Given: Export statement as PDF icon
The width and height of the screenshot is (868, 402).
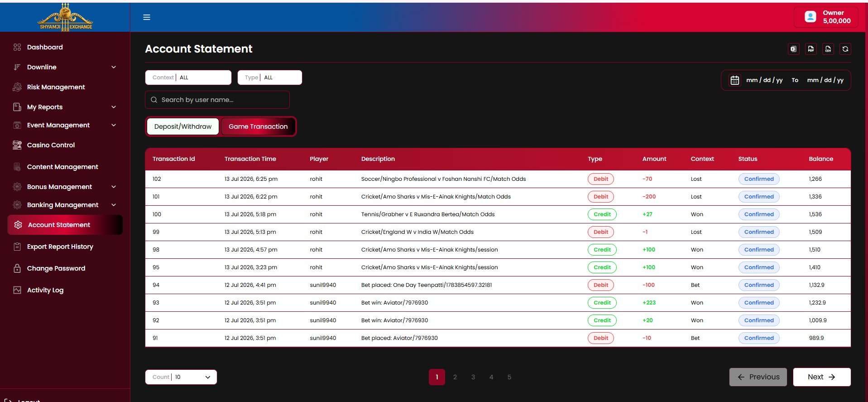Looking at the screenshot, I should (x=811, y=49).
